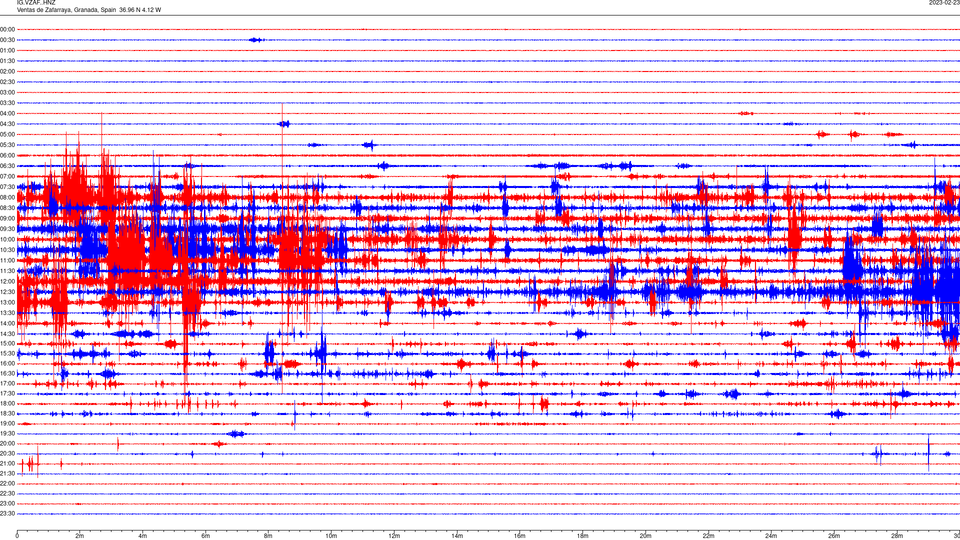This screenshot has height=540, width=960.
Task: Click the 20m tick label on axis
Action: click(645, 536)
